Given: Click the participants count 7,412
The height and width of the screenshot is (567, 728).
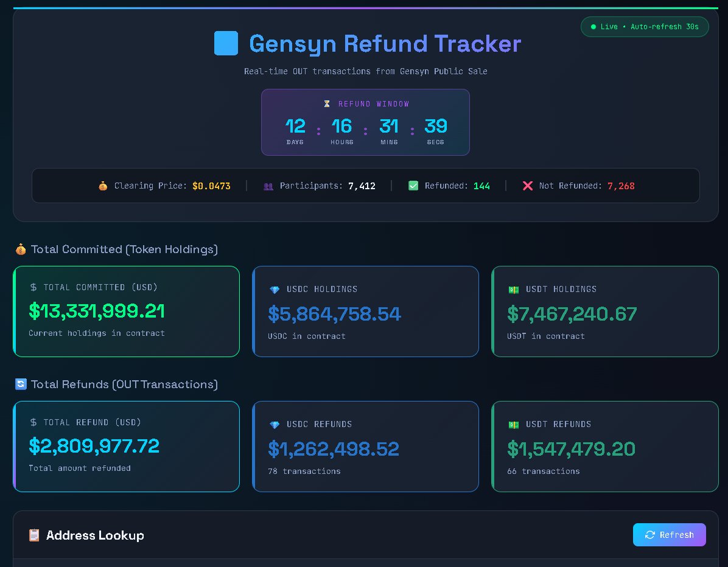Looking at the screenshot, I should [362, 186].
